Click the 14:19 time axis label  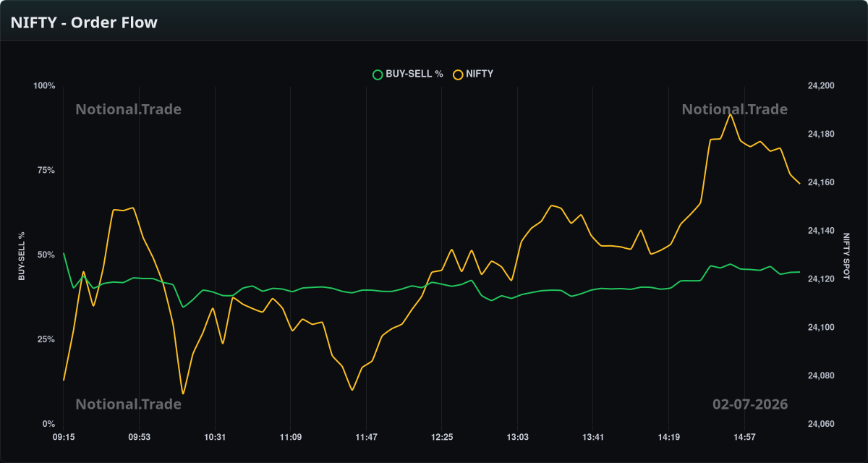pos(668,437)
